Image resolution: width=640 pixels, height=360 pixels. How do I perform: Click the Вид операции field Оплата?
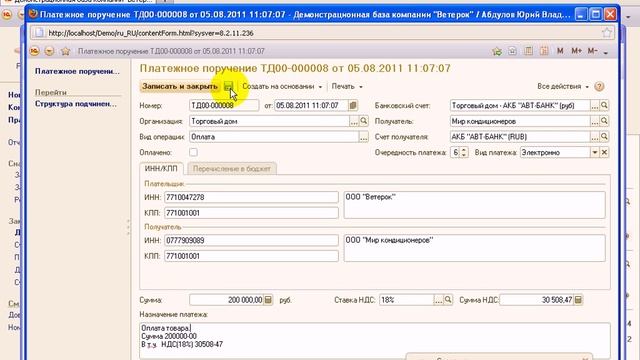[x=274, y=137]
